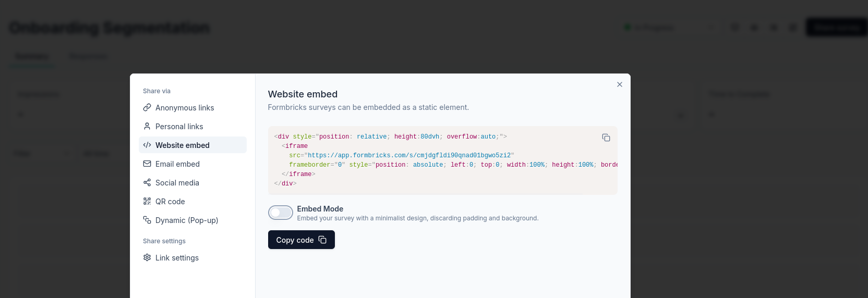Select Personal links in share menu
The width and height of the screenshot is (868, 298).
click(x=179, y=127)
